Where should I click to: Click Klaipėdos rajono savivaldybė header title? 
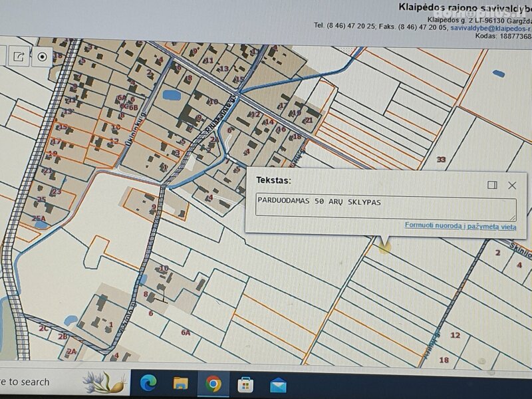pyautogui.click(x=465, y=7)
